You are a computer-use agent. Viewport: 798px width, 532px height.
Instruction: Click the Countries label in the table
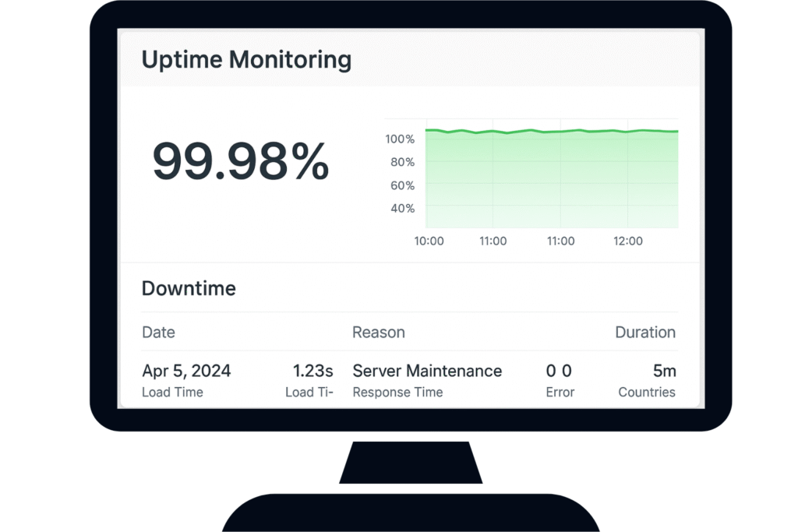tap(648, 392)
